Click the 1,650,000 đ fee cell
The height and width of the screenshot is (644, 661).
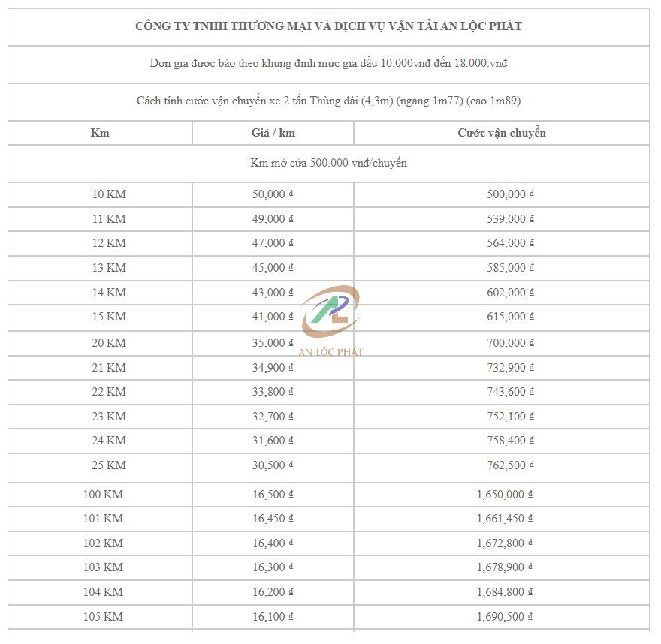point(506,495)
